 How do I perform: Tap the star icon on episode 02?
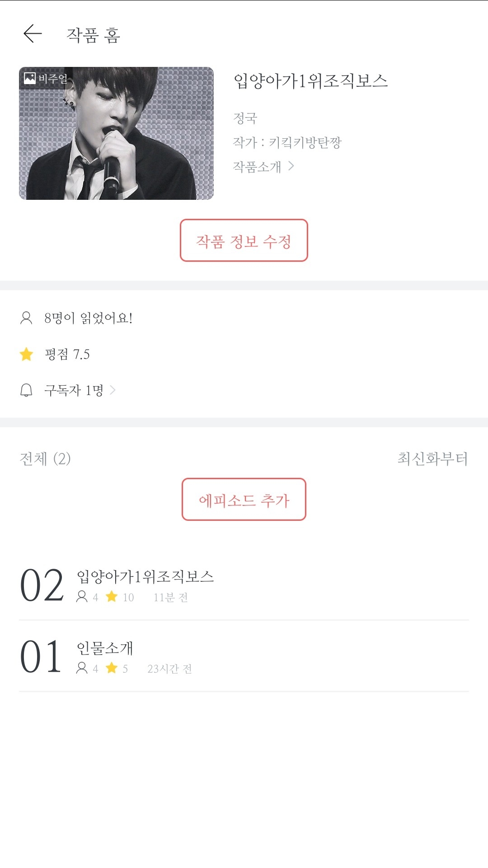112,597
